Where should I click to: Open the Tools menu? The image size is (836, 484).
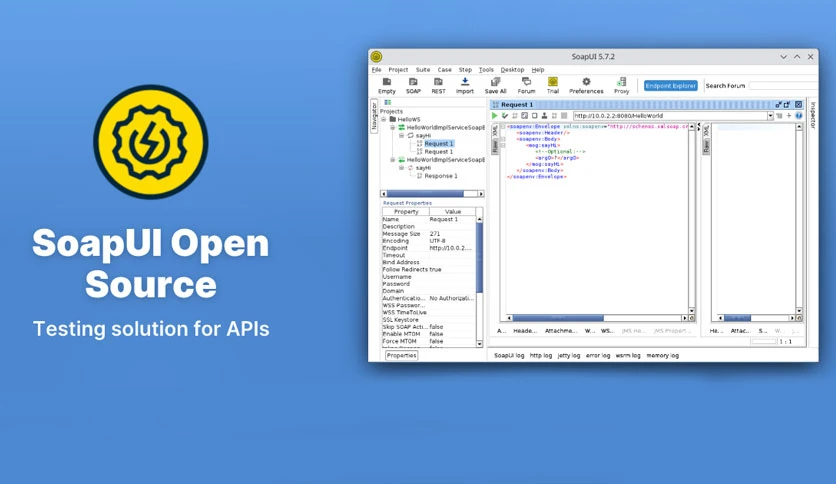[486, 70]
